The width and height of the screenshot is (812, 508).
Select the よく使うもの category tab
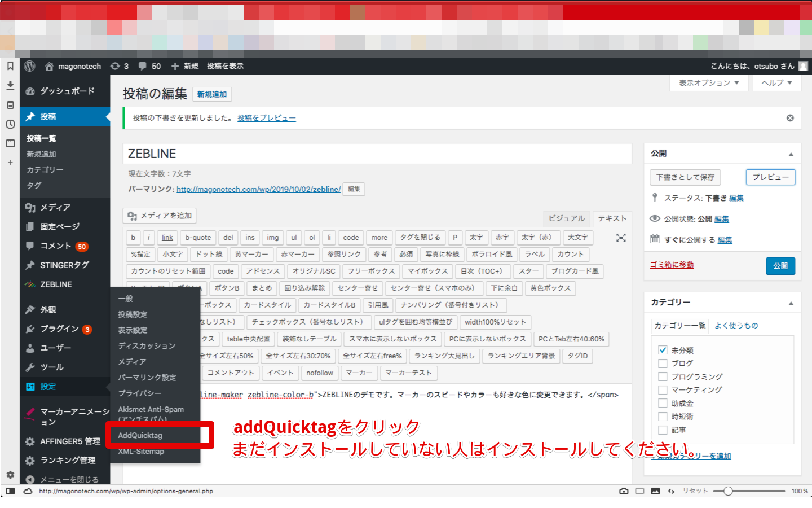736,326
